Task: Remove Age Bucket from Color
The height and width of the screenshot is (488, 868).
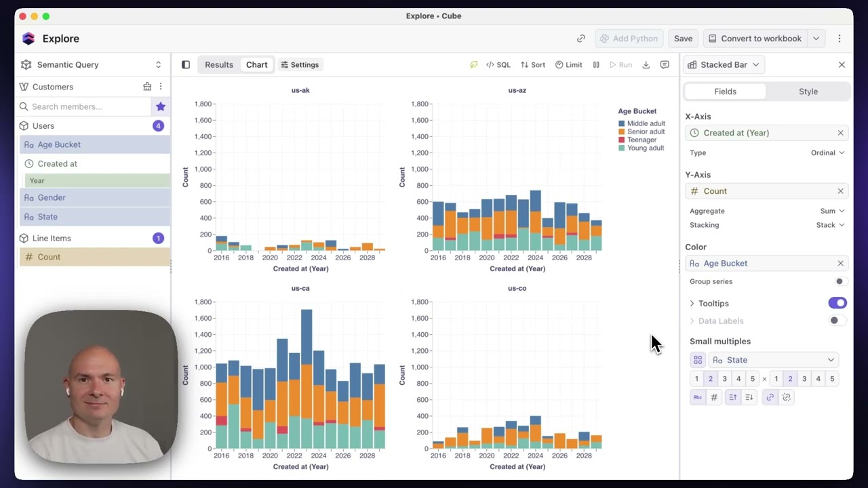Action: (x=840, y=263)
